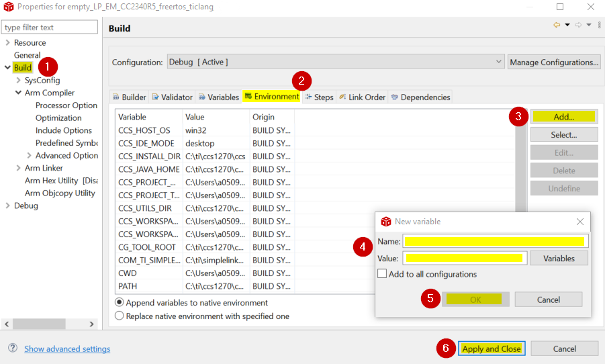605x364 pixels.
Task: Select General in the tree
Action: point(27,55)
